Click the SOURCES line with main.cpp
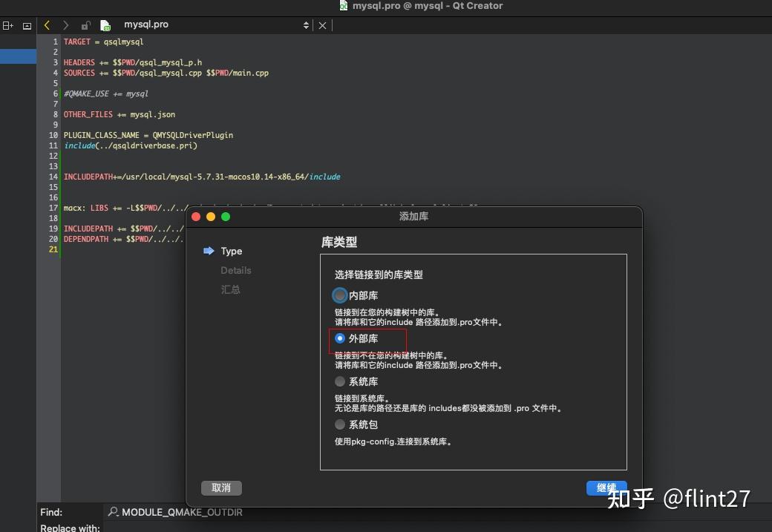 166,73
